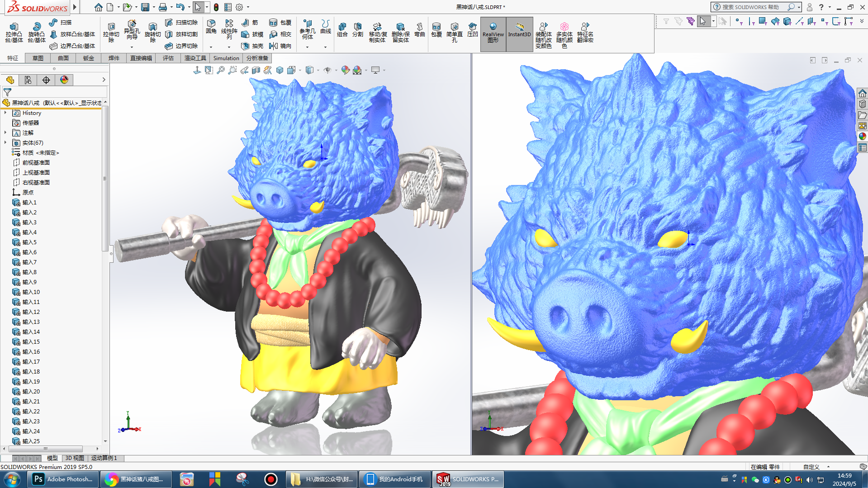This screenshot has height=488, width=868.
Task: Switch to the 直接编辑 direct editing tab
Action: tap(141, 58)
